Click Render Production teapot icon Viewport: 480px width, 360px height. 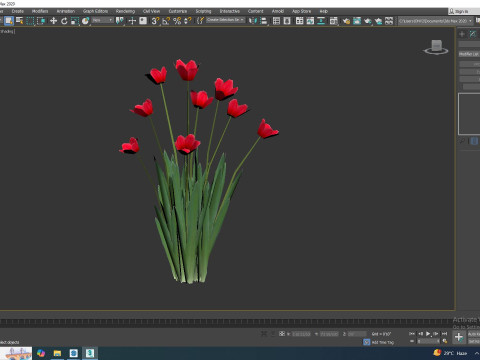(368, 21)
